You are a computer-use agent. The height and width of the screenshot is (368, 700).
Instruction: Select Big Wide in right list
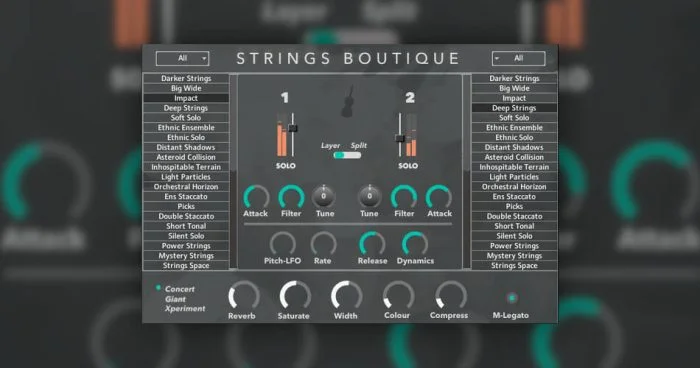(x=514, y=88)
